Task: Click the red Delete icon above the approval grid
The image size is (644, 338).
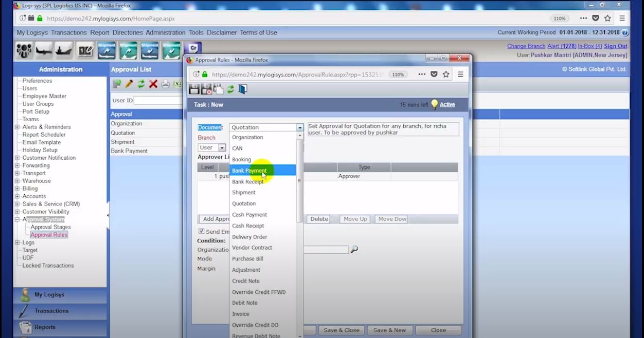Action: click(153, 84)
